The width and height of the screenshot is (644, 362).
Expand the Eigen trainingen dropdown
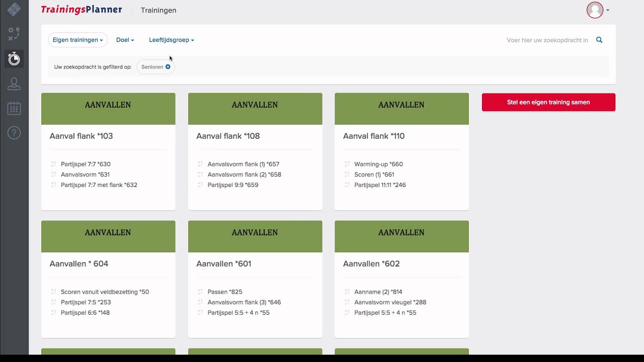pyautogui.click(x=77, y=40)
